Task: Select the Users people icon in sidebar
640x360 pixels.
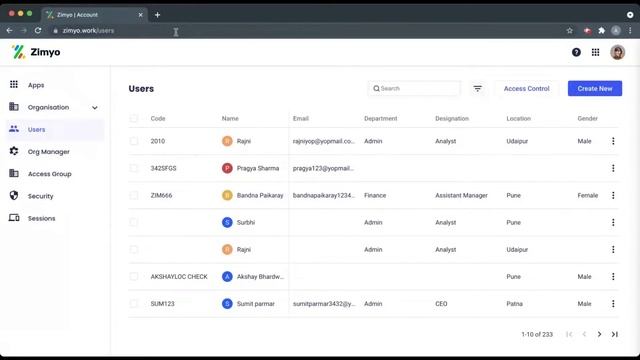Action: point(14,129)
